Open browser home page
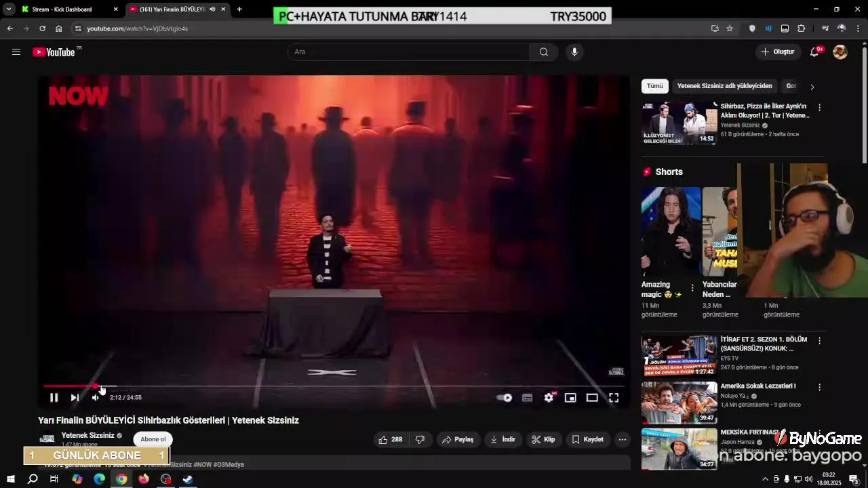Image resolution: width=868 pixels, height=488 pixels. click(x=58, y=28)
